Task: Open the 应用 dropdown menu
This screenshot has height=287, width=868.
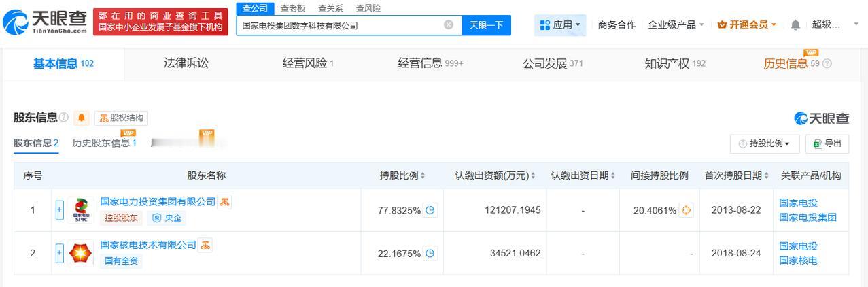Action: 560,25
